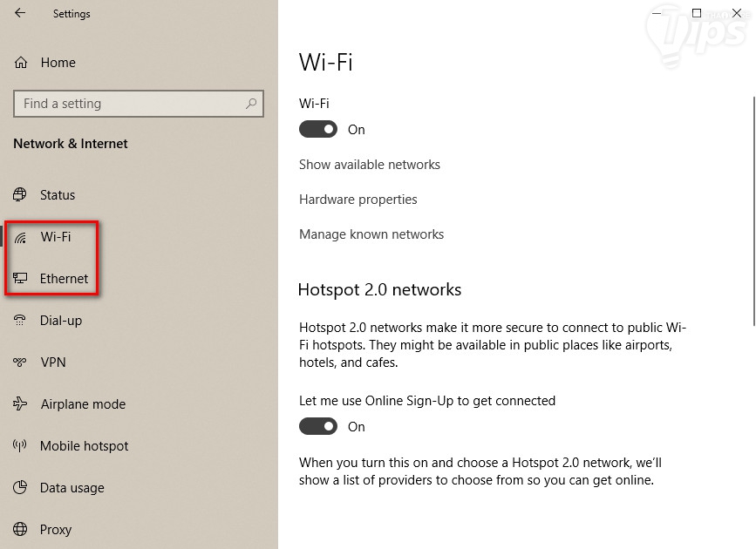Disable the Online Sign-Up toggle
This screenshot has height=549, width=756.
coord(318,427)
